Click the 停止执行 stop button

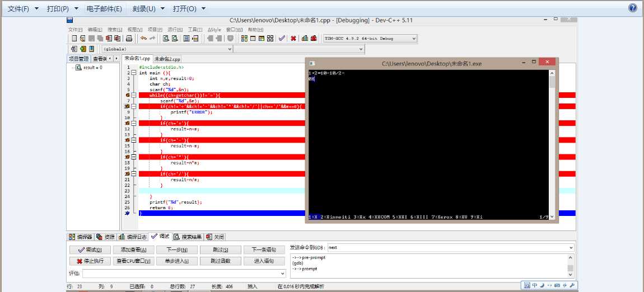[90, 261]
